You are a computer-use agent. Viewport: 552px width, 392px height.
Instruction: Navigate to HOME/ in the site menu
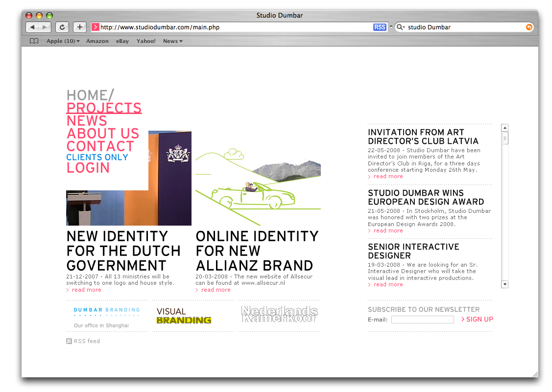tap(90, 95)
